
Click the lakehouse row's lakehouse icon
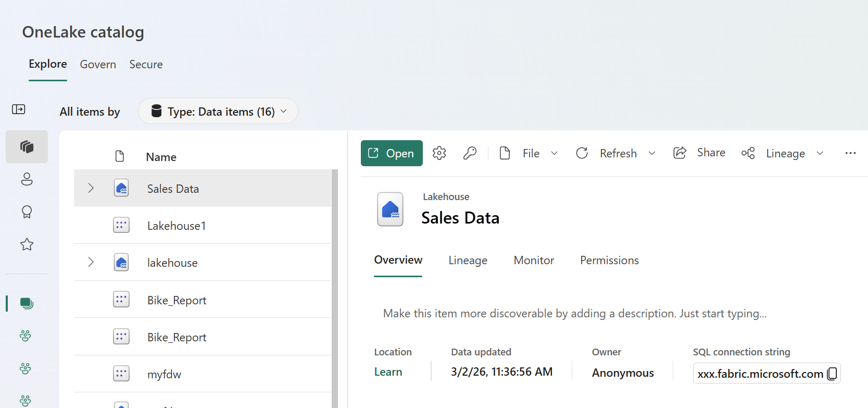[x=121, y=262]
